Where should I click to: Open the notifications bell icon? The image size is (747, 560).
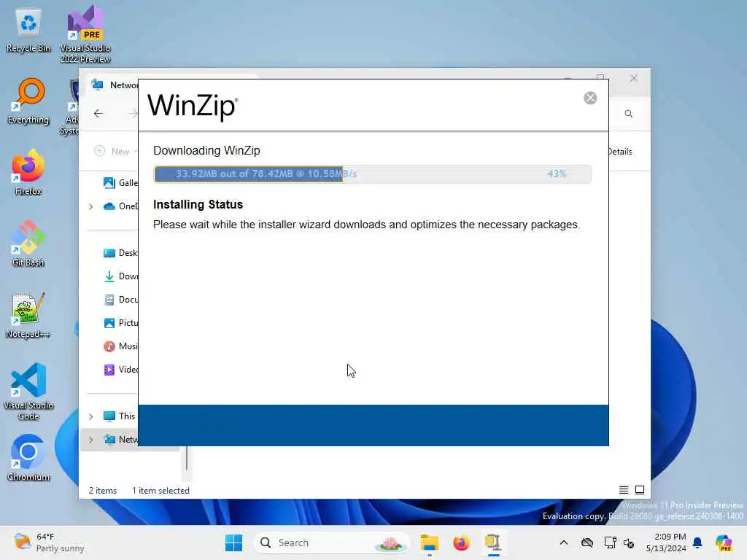point(697,542)
